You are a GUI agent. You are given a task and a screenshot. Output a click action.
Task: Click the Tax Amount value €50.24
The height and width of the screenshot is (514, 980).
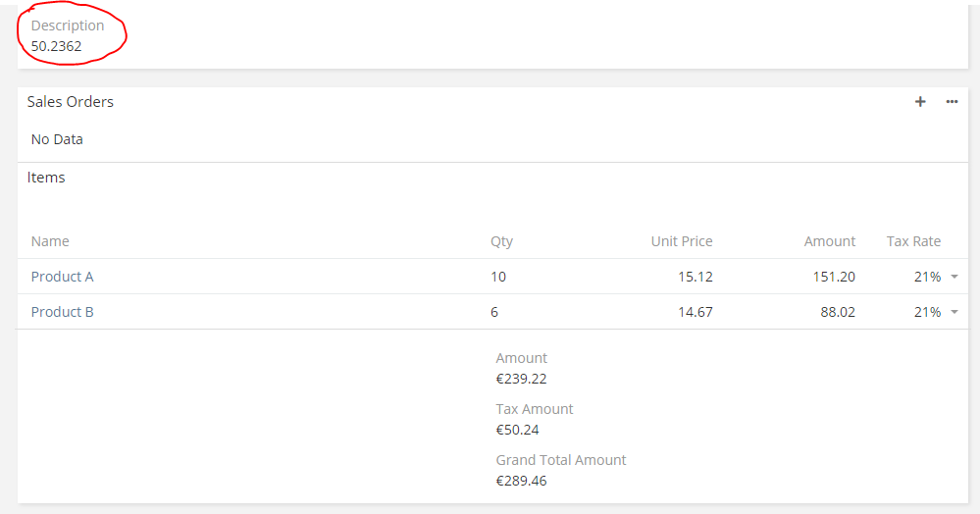click(517, 430)
